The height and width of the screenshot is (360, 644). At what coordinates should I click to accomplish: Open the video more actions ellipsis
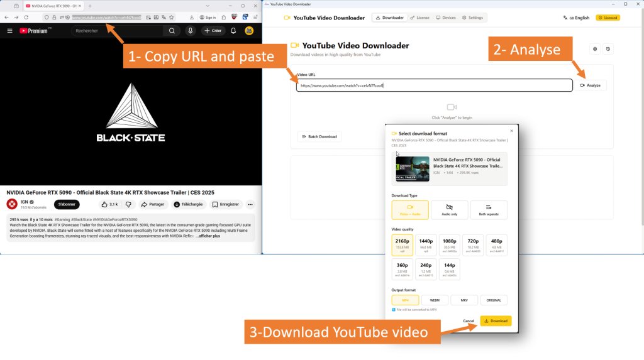(x=250, y=204)
